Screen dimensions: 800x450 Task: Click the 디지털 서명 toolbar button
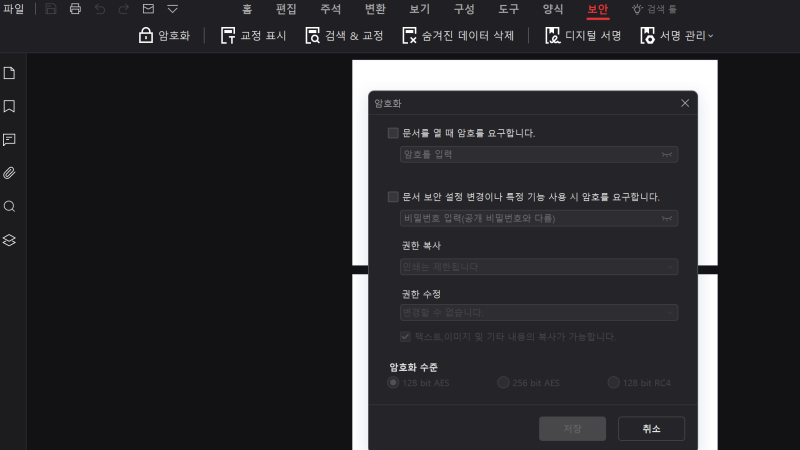(583, 36)
